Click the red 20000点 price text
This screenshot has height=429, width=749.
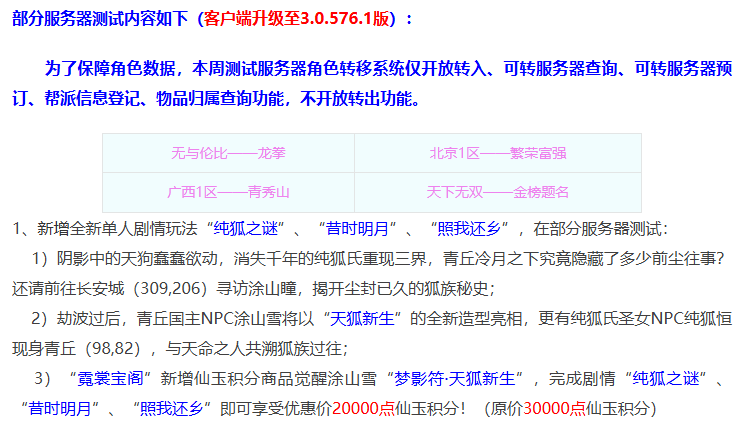point(364,409)
